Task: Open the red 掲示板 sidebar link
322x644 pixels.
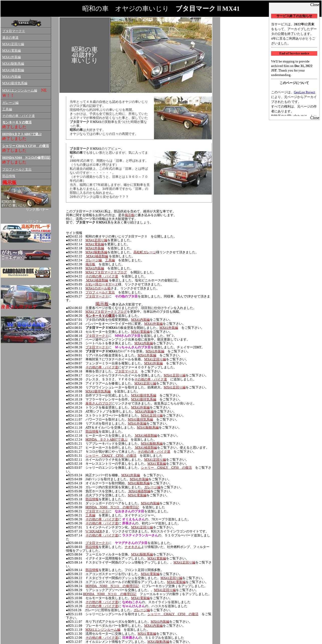Action: (9, 183)
